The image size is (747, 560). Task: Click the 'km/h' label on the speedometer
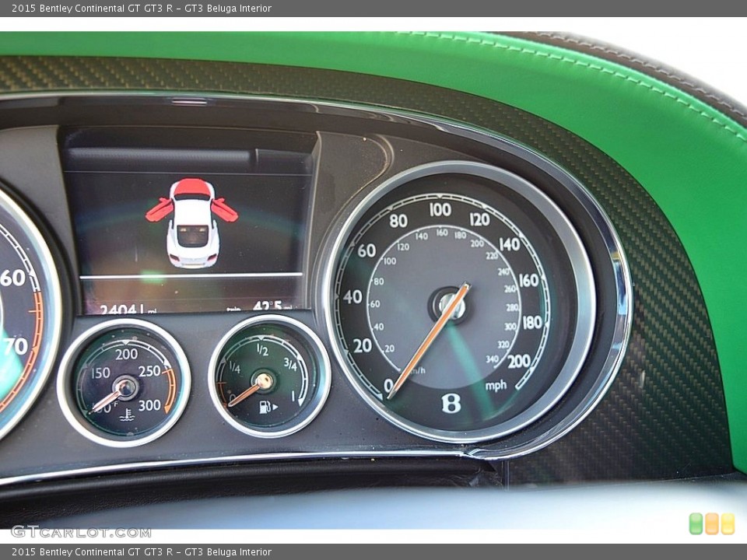pos(417,370)
